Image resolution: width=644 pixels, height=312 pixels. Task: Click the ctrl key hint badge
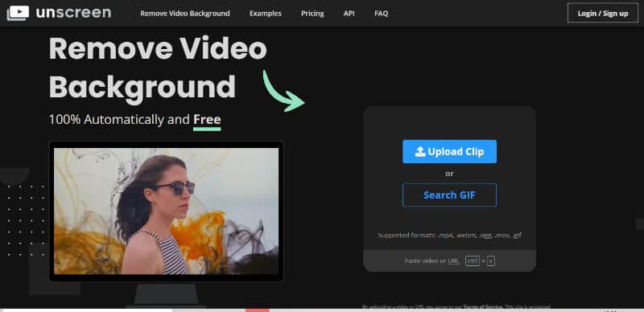click(473, 261)
